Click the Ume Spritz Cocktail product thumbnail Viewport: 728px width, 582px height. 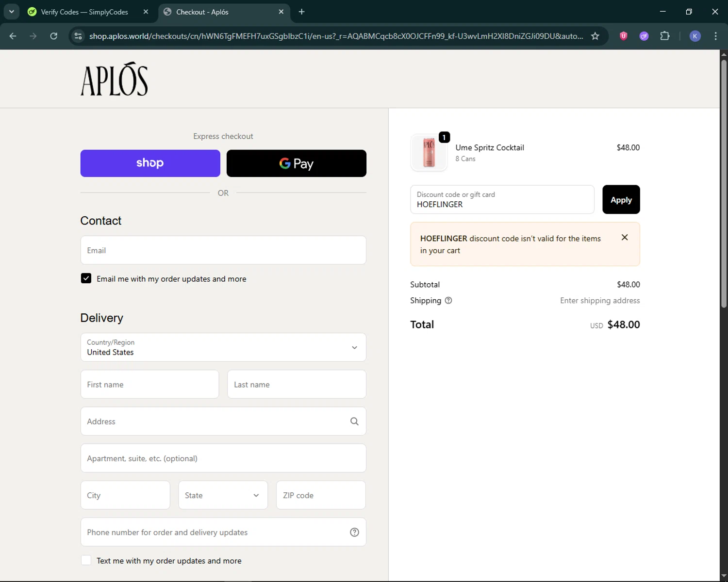pyautogui.click(x=429, y=152)
